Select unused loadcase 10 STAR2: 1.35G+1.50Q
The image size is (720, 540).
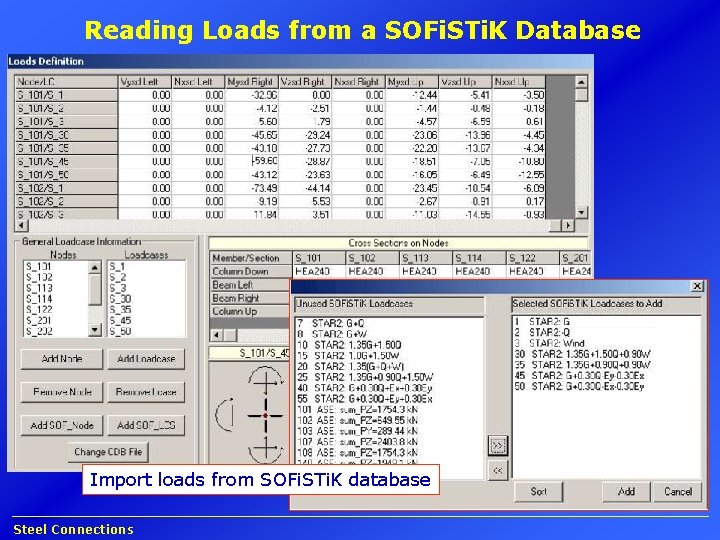[349, 345]
